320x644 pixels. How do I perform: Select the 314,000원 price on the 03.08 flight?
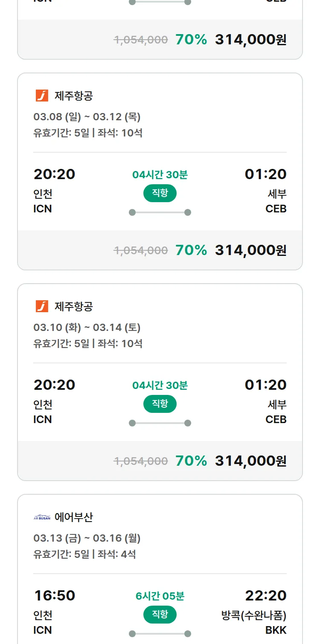tap(250, 250)
